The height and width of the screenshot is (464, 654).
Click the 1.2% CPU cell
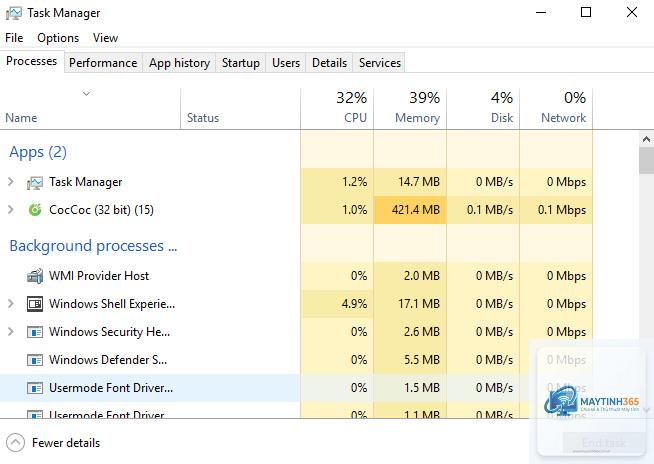pos(337,182)
